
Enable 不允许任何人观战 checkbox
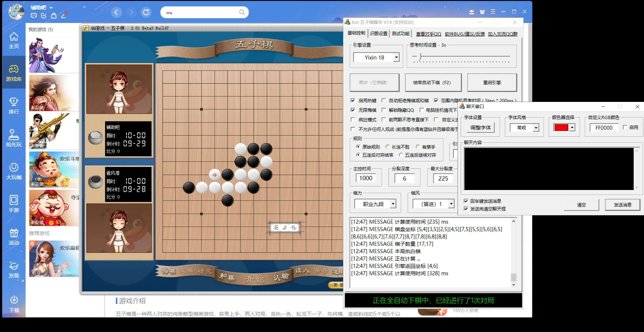click(353, 129)
